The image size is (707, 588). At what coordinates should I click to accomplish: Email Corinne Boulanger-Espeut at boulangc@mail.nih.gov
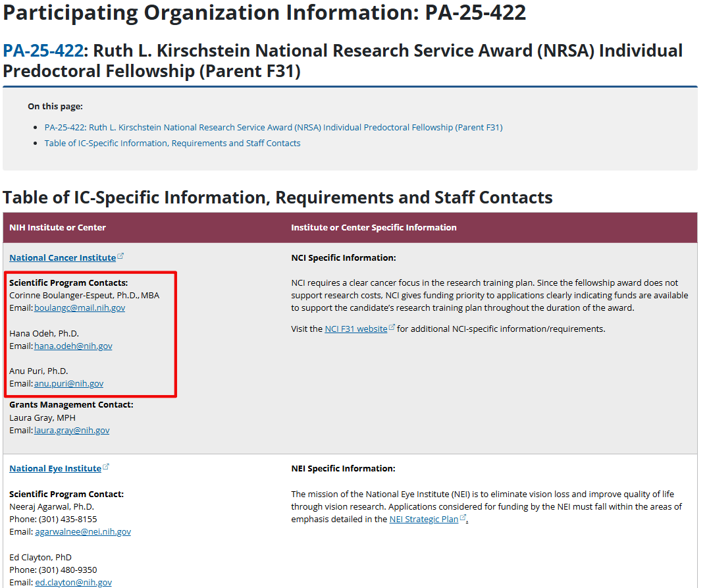[80, 307]
